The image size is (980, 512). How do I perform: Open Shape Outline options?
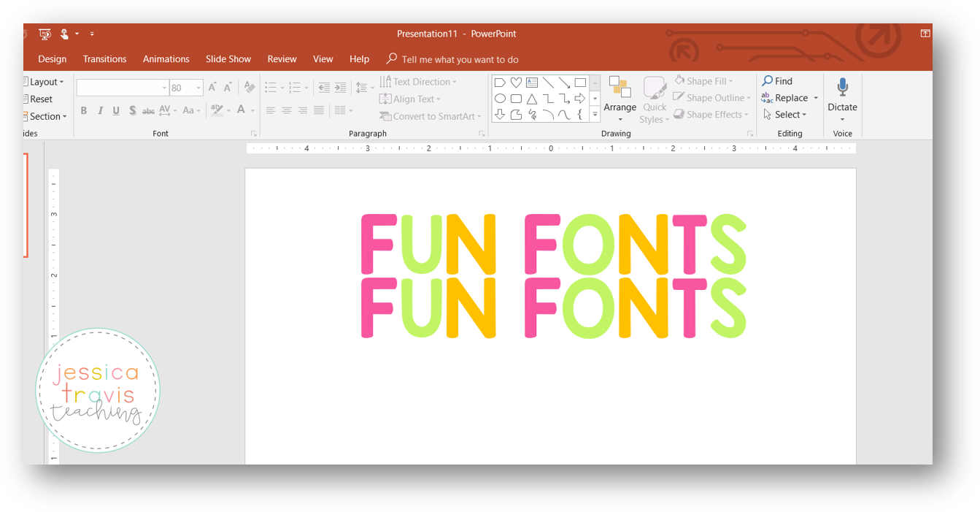point(711,98)
